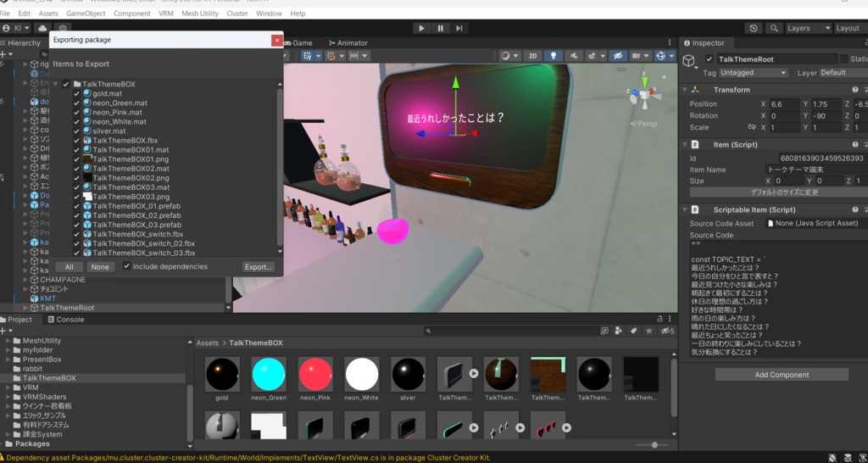868x463 pixels.
Task: Uncheck TalkThemeBOX.fbx export item
Action: click(x=77, y=141)
